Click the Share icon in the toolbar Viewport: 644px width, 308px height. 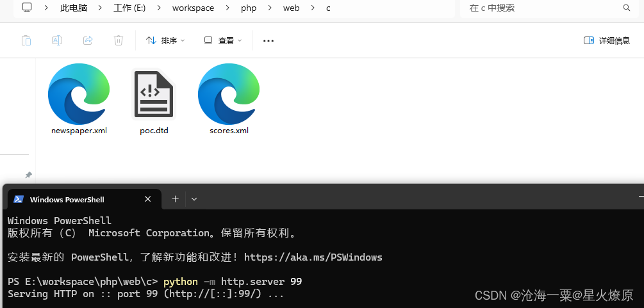[x=88, y=40]
